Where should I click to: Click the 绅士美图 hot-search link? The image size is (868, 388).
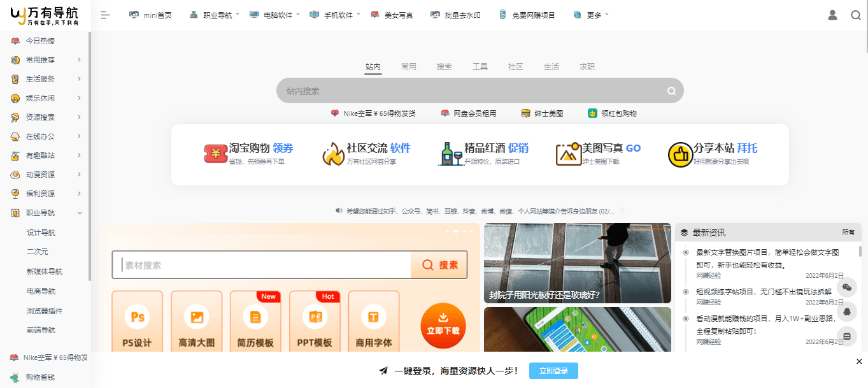coord(542,113)
